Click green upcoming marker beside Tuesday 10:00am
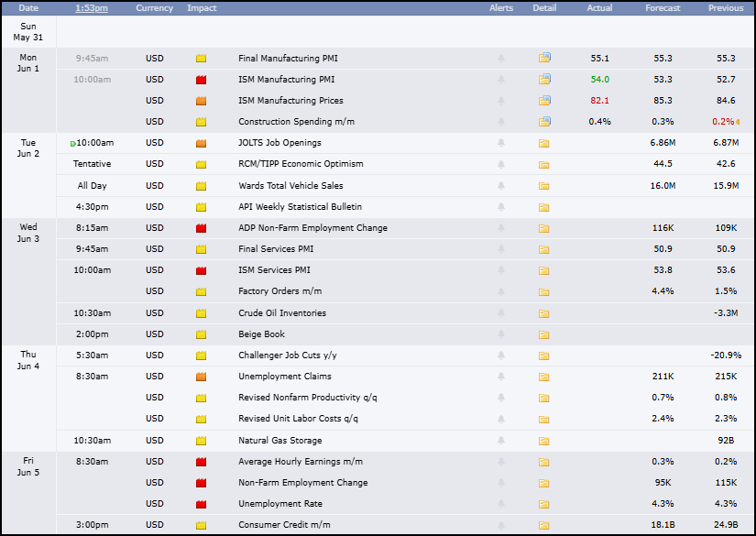This screenshot has width=756, height=536. point(72,144)
